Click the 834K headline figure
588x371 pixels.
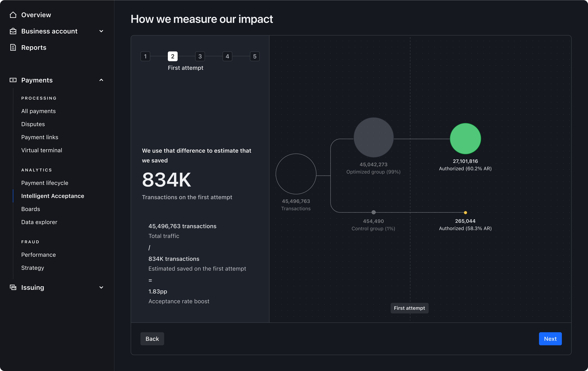166,180
